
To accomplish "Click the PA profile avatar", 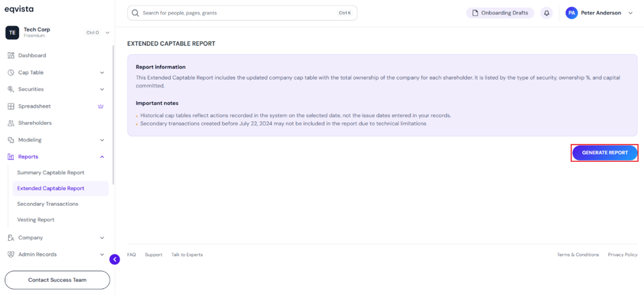I will tap(571, 13).
